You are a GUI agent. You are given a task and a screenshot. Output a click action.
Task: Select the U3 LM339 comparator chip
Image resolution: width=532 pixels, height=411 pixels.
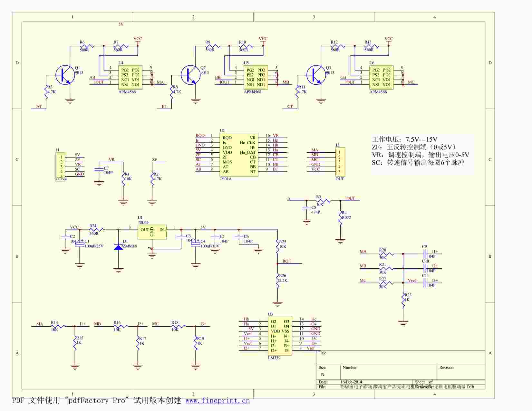coord(280,336)
